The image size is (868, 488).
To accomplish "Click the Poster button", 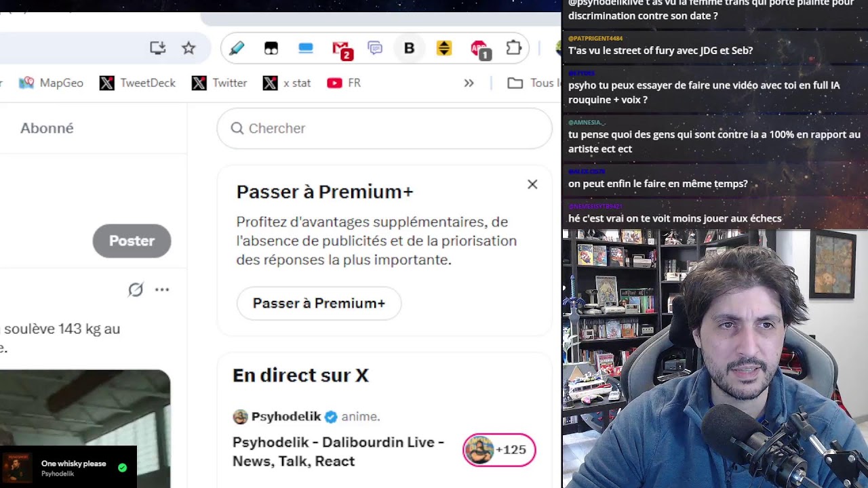I will [x=132, y=241].
